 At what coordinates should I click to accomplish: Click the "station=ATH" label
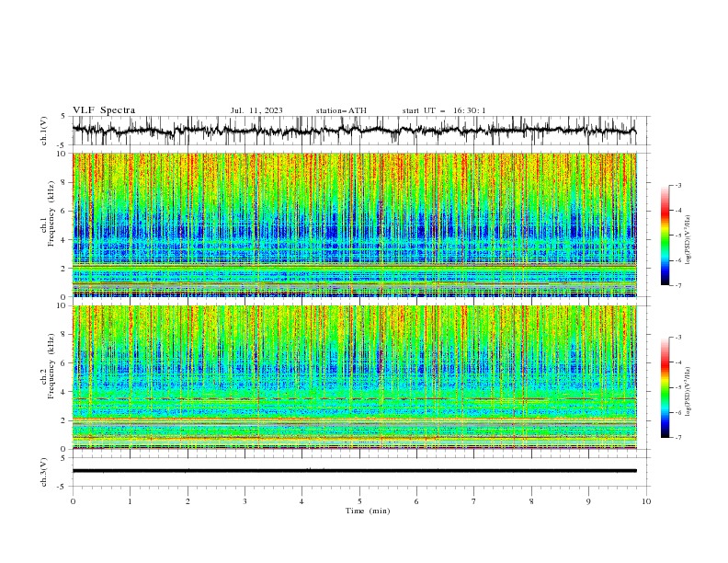(x=341, y=110)
